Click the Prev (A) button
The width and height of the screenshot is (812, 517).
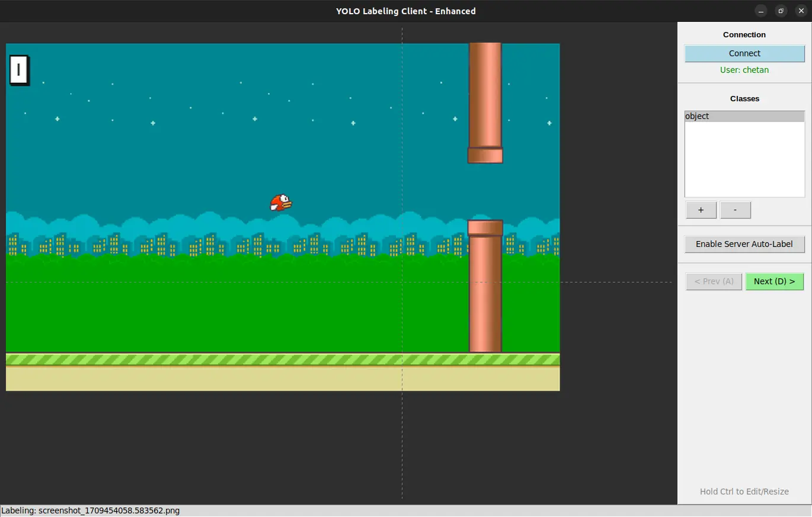[714, 281]
